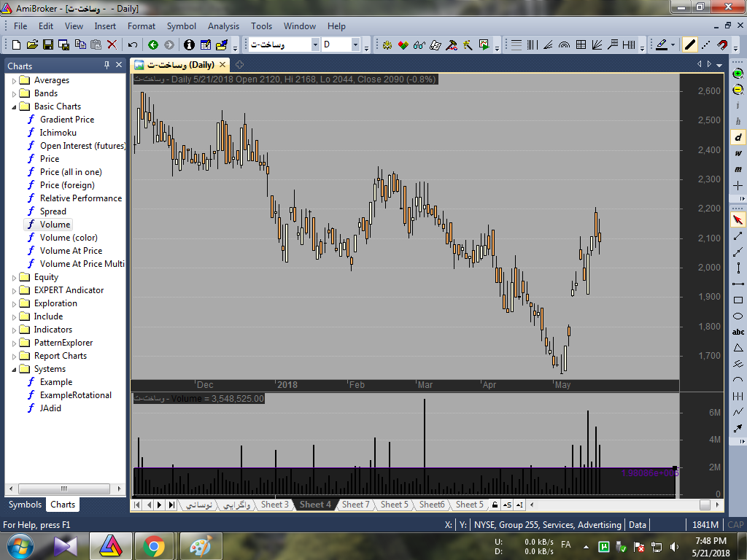Screen dimensions: 747x560
Task: Switch to the Symbols tab
Action: point(25,505)
